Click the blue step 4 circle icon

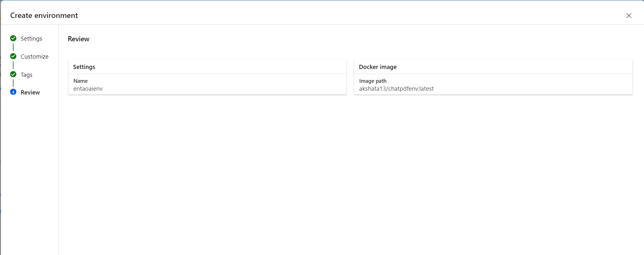(13, 92)
